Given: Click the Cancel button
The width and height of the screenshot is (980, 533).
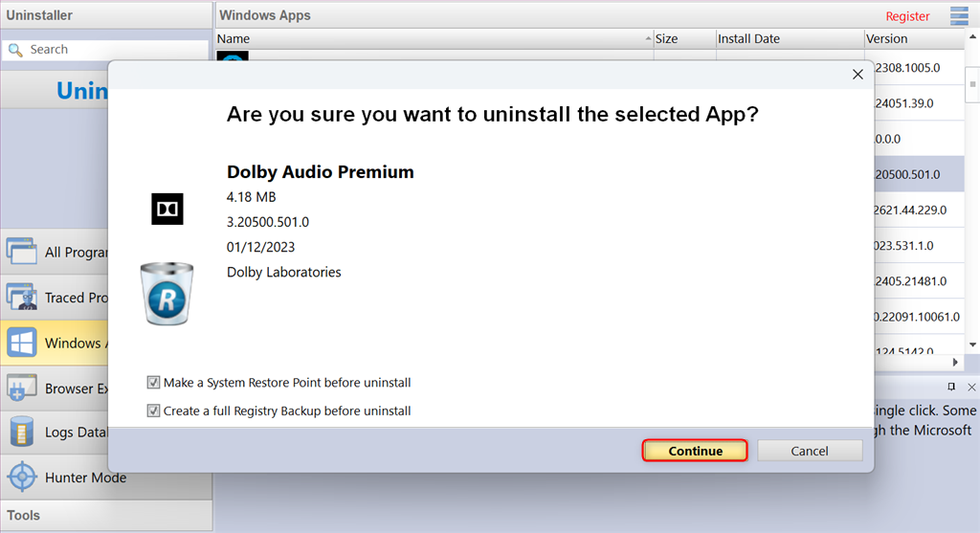Looking at the screenshot, I should coord(810,451).
